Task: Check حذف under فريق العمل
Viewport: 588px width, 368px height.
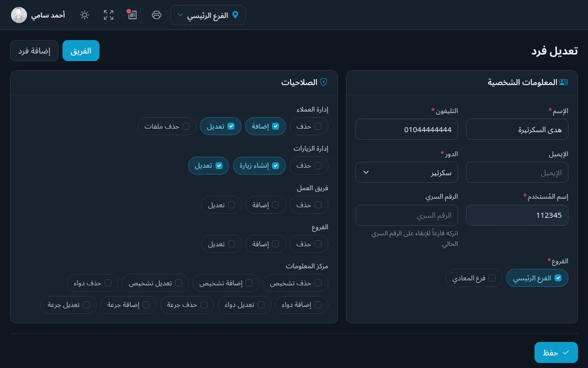Action: click(x=318, y=205)
